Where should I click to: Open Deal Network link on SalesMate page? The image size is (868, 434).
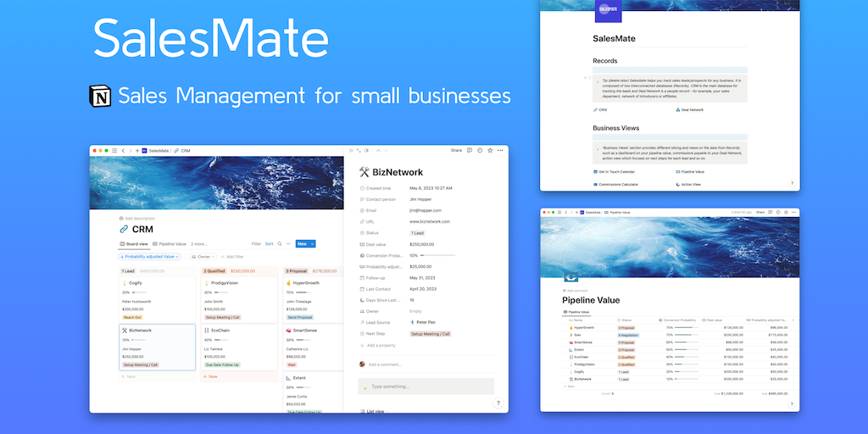pos(690,110)
